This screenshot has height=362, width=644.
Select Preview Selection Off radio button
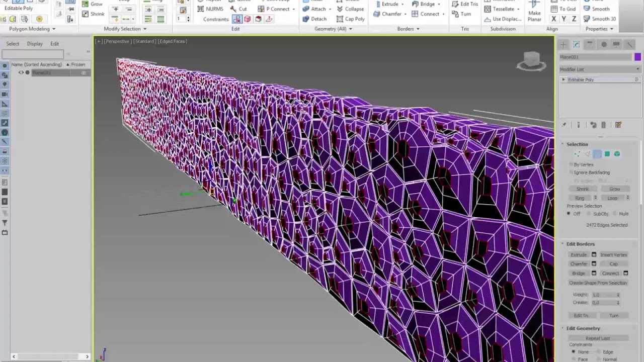(x=569, y=214)
